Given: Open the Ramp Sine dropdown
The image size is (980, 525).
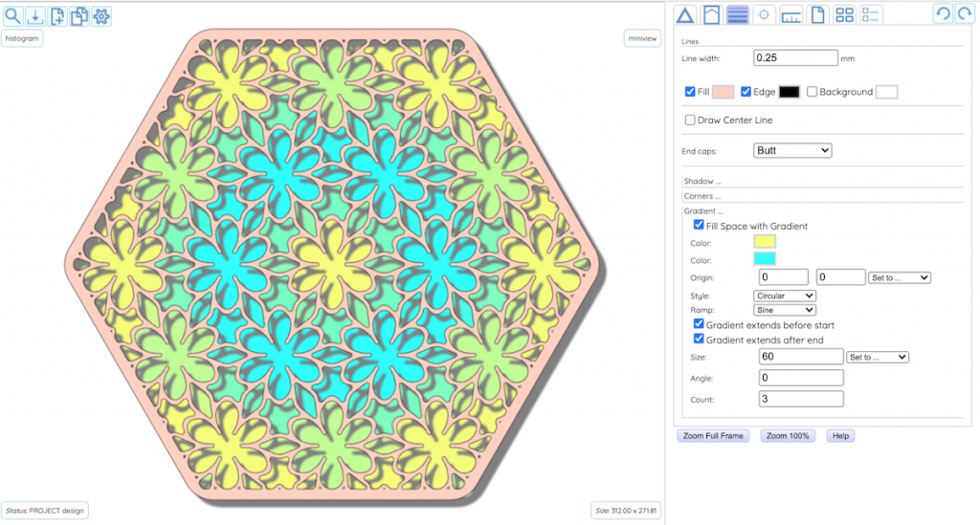Looking at the screenshot, I should coord(785,310).
